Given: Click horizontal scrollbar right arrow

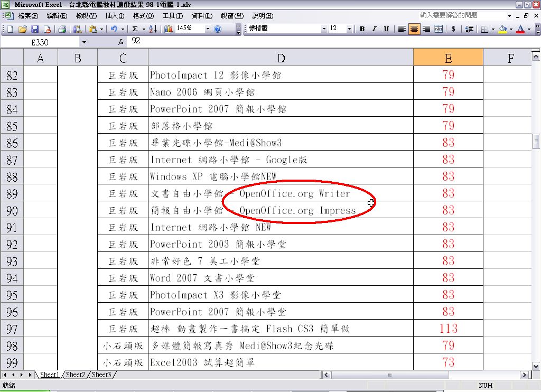Looking at the screenshot, I should 525,375.
